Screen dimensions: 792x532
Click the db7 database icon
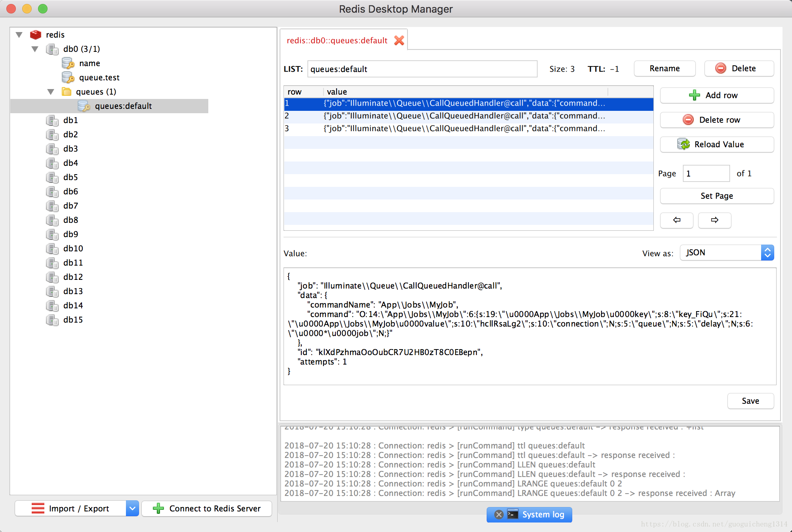[x=52, y=206]
